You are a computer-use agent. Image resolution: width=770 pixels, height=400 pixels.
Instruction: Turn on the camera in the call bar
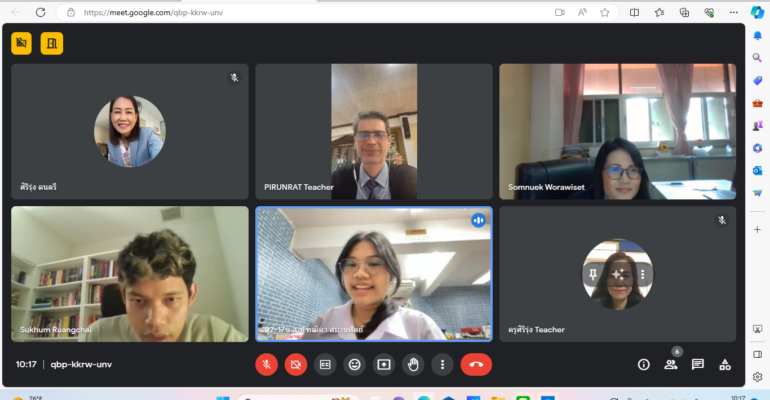[x=295, y=365]
